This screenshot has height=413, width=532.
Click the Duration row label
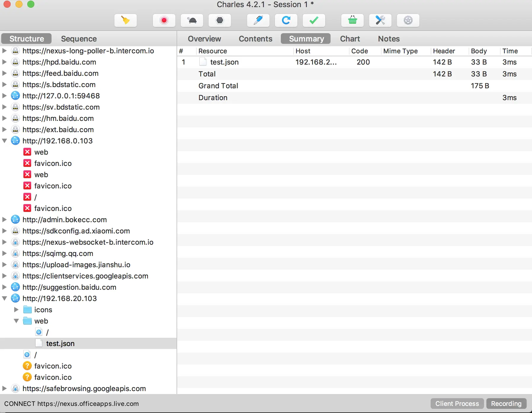pos(213,97)
